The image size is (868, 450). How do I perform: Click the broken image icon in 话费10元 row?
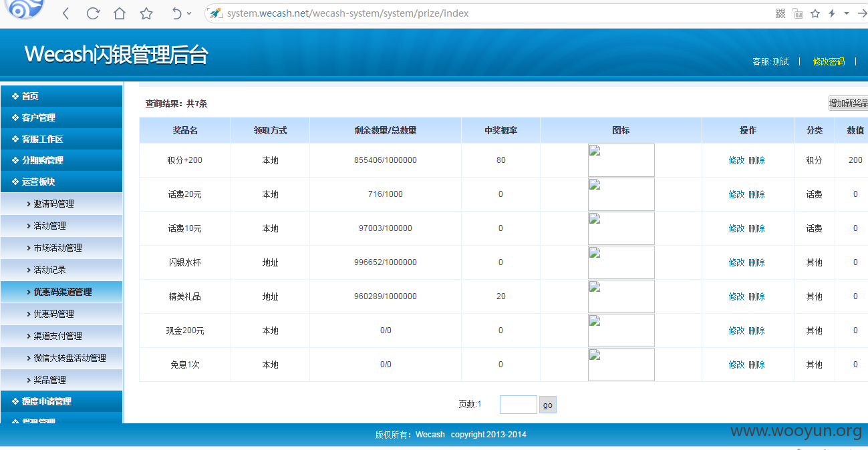coord(621,228)
